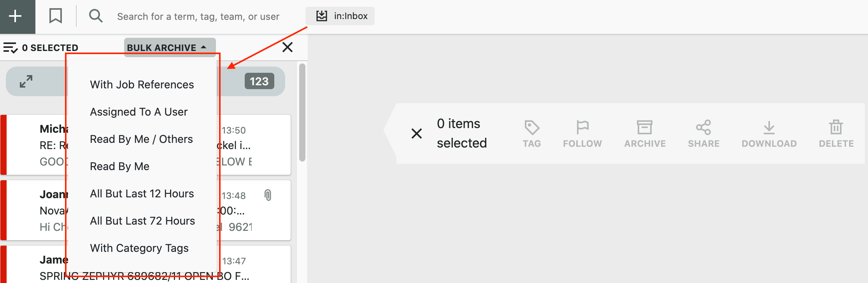Click the Download icon
The height and width of the screenshot is (283, 868).
coord(769,128)
